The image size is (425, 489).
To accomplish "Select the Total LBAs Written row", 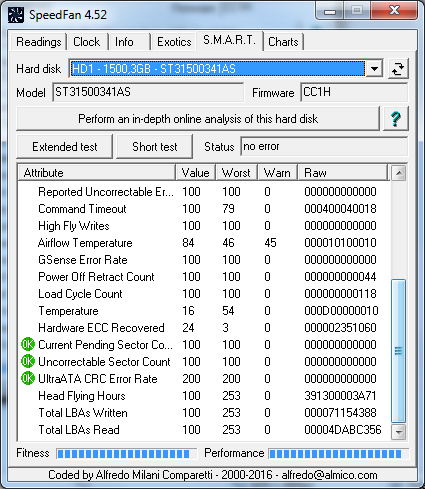I will click(204, 413).
